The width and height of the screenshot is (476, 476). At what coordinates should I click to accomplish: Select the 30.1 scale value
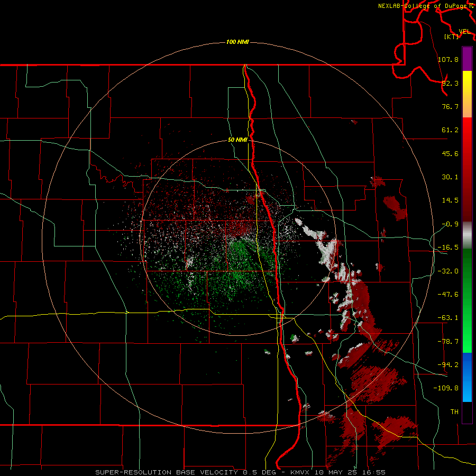[x=450, y=177]
